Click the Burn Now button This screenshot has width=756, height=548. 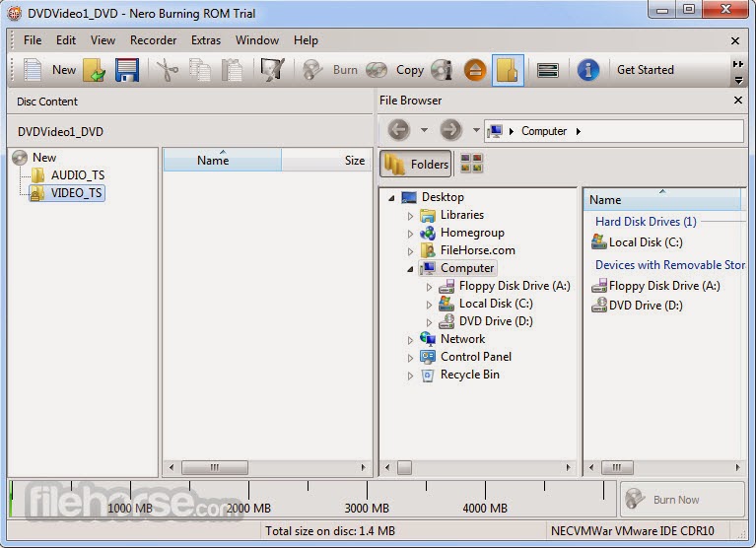point(682,500)
